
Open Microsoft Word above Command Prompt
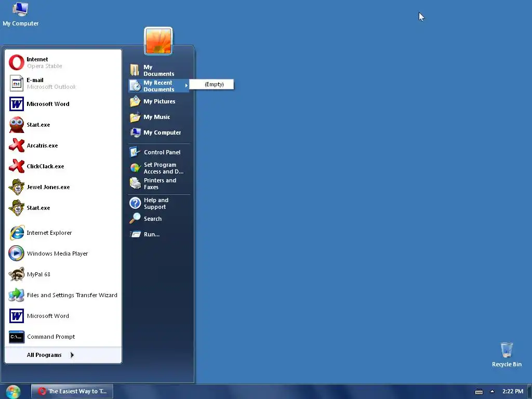(x=16, y=316)
